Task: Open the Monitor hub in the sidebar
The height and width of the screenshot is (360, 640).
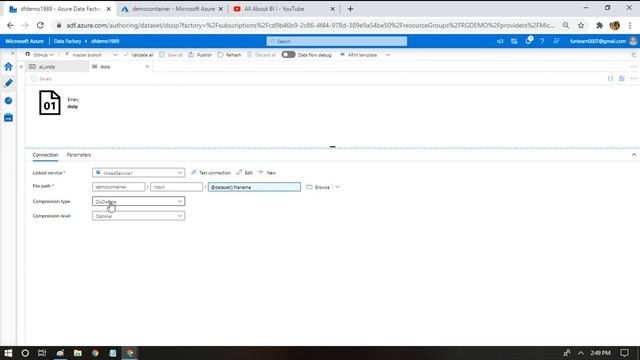Action: point(8,100)
